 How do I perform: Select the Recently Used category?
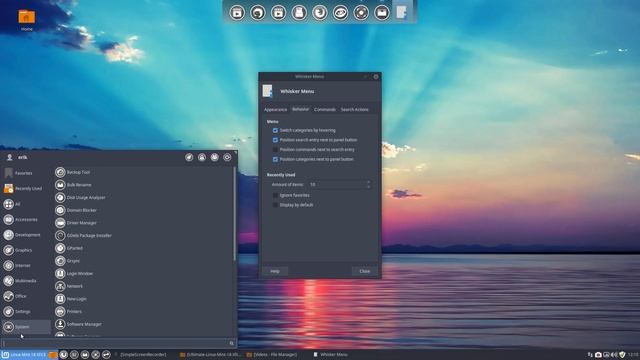click(x=26, y=189)
